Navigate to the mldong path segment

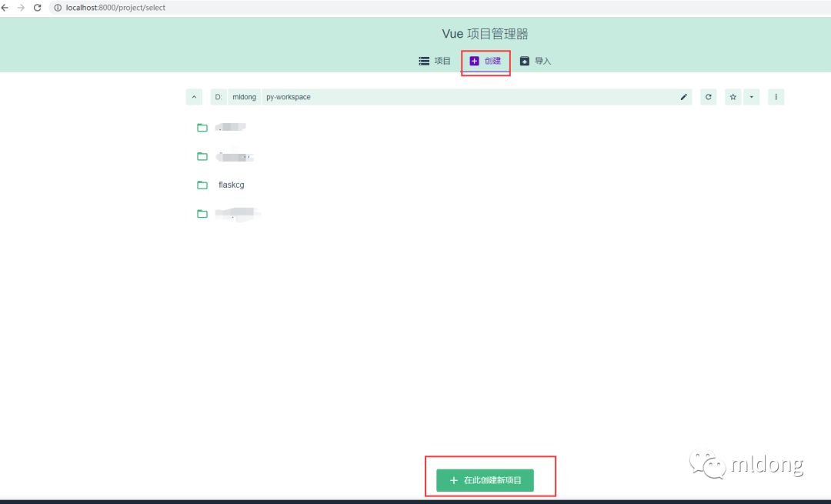[245, 97]
